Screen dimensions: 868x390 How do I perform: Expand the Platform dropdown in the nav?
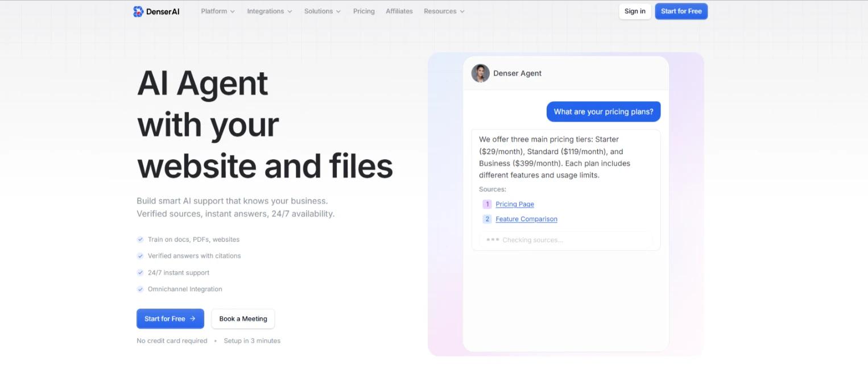coord(218,11)
